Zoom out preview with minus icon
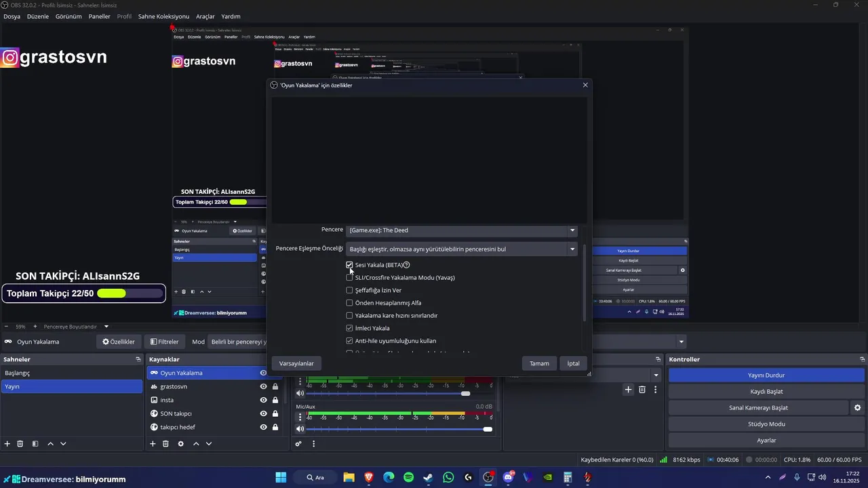The height and width of the screenshot is (488, 868). tap(6, 327)
